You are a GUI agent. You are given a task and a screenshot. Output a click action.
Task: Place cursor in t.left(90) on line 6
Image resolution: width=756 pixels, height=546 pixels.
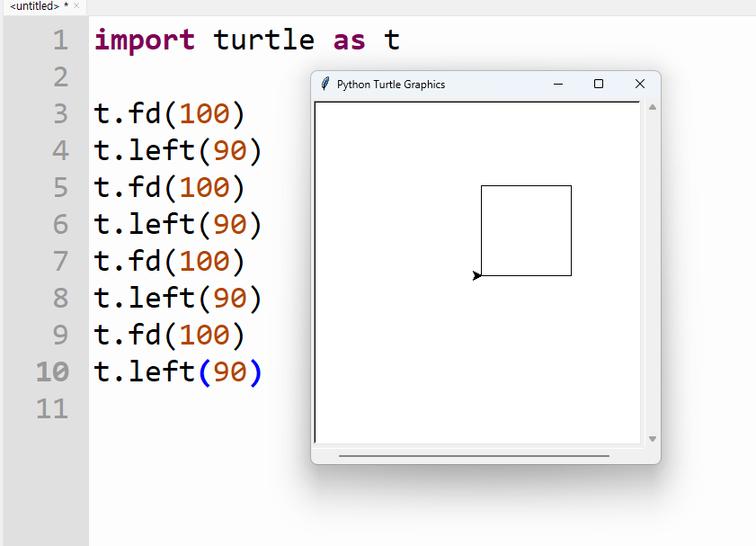[177, 224]
